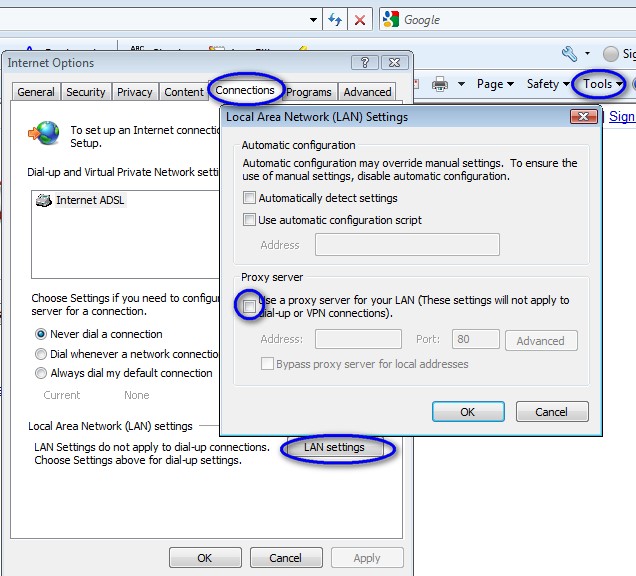Close the Local Area Network Settings dialog
Image resolution: width=636 pixels, height=576 pixels.
click(584, 117)
